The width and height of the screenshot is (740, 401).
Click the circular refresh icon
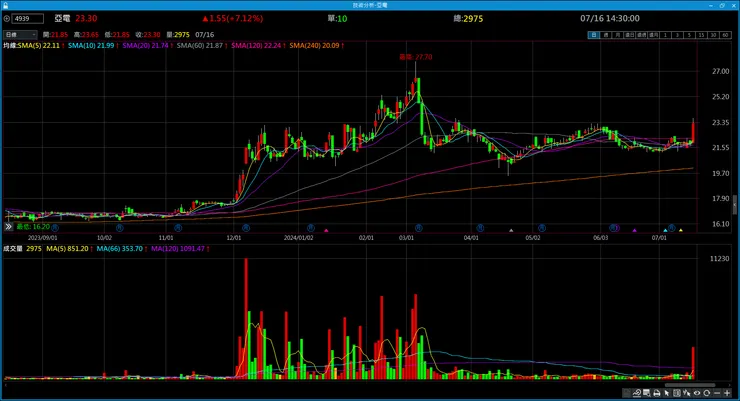coord(706,393)
